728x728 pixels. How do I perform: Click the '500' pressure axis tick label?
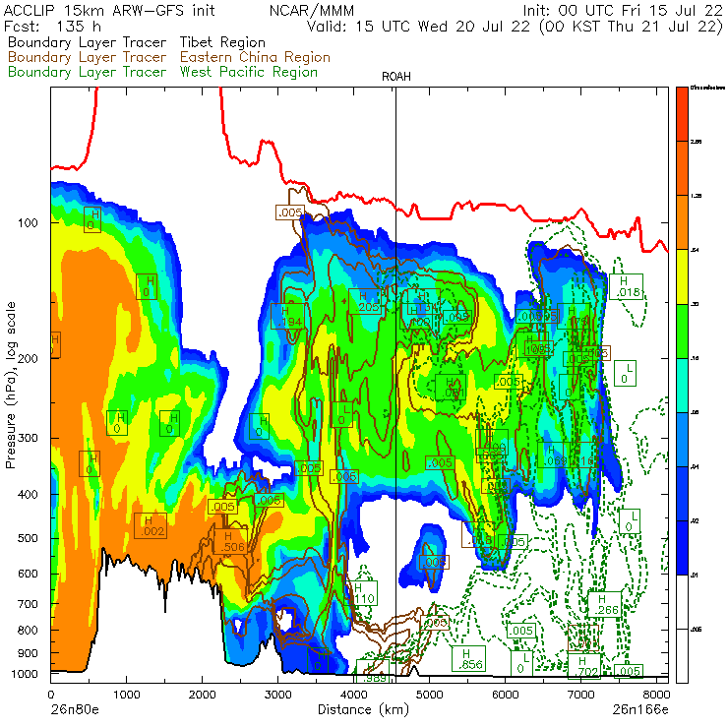(x=28, y=538)
